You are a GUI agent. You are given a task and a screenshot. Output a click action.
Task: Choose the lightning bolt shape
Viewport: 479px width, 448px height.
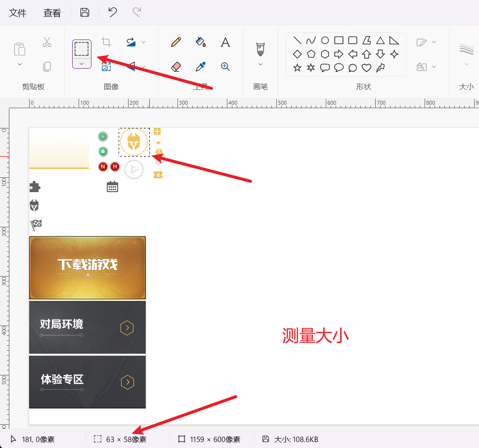380,68
